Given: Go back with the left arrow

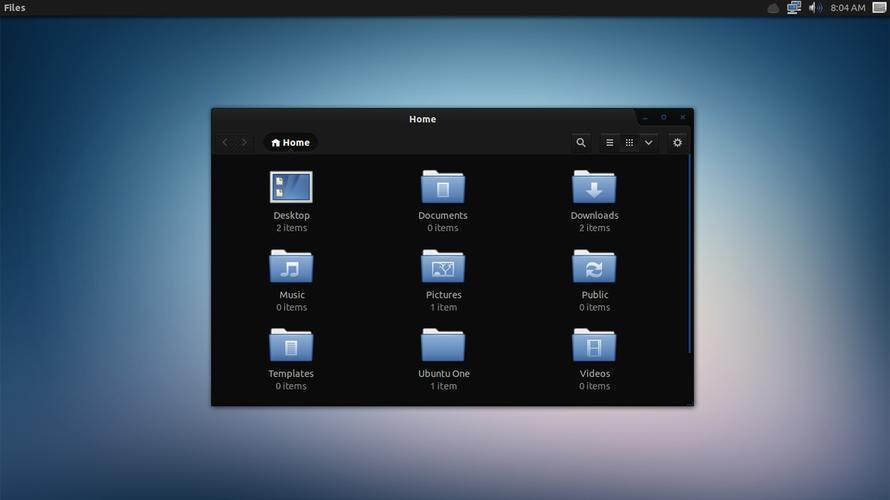Looking at the screenshot, I should point(225,143).
